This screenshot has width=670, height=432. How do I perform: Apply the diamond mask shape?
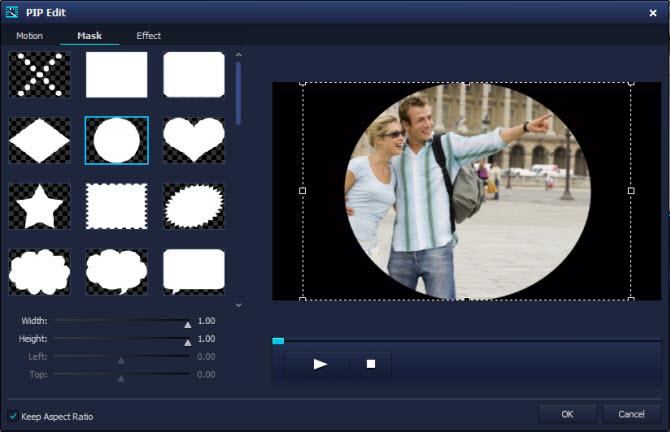[40, 141]
